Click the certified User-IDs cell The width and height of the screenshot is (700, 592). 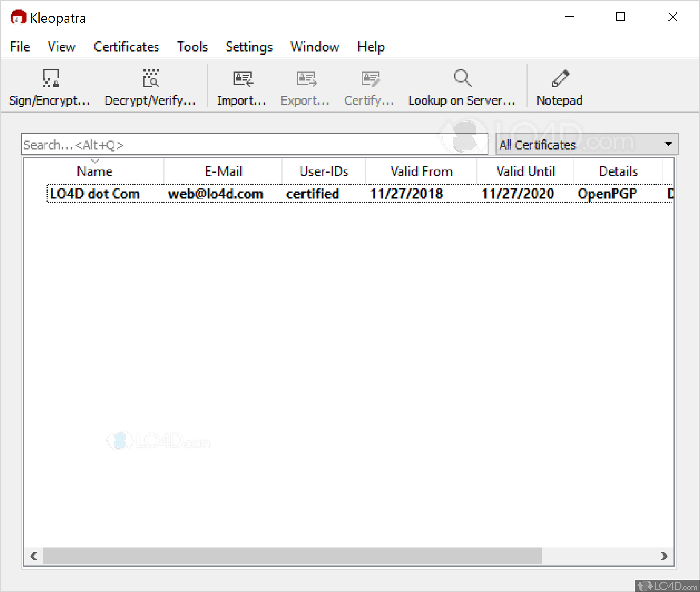tap(313, 194)
